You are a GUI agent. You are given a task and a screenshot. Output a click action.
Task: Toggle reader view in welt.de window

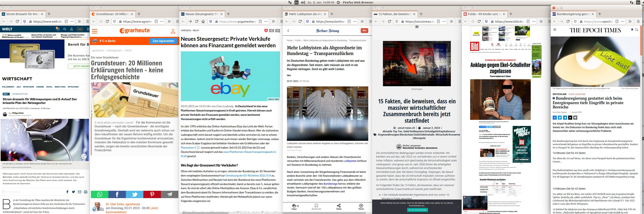click(x=66, y=21)
